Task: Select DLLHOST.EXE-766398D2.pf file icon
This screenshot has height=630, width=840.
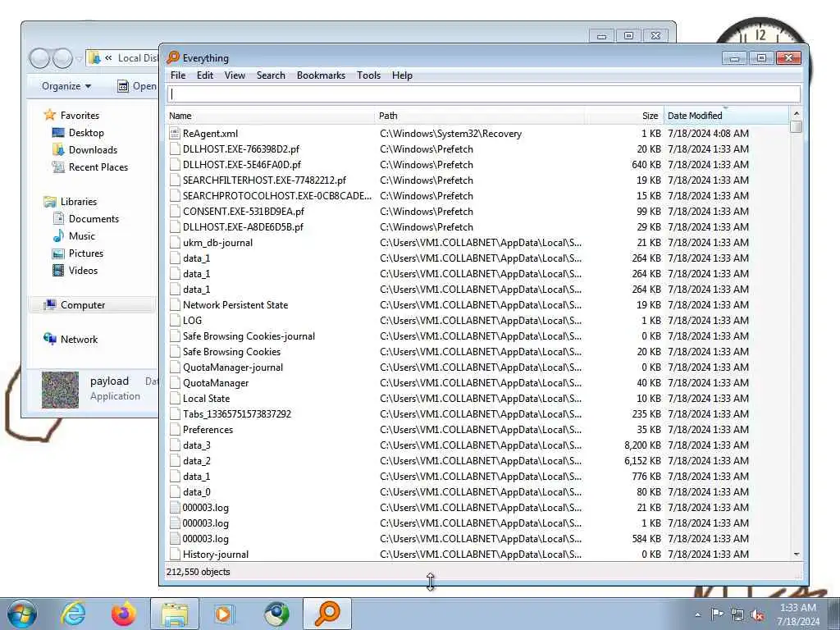Action: 175,149
